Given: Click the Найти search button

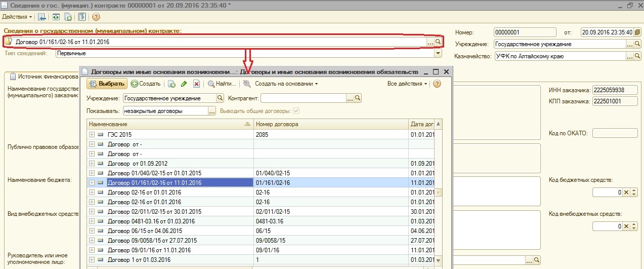Looking at the screenshot, I should click(222, 84).
